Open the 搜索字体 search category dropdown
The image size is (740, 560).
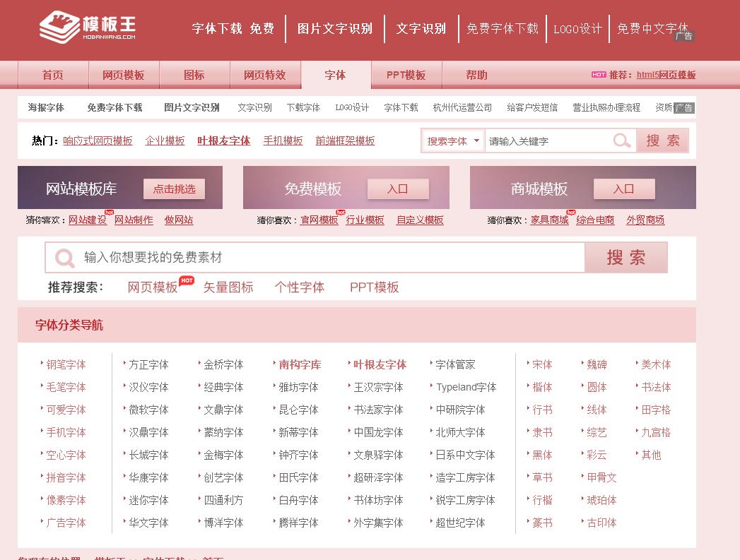(x=452, y=141)
